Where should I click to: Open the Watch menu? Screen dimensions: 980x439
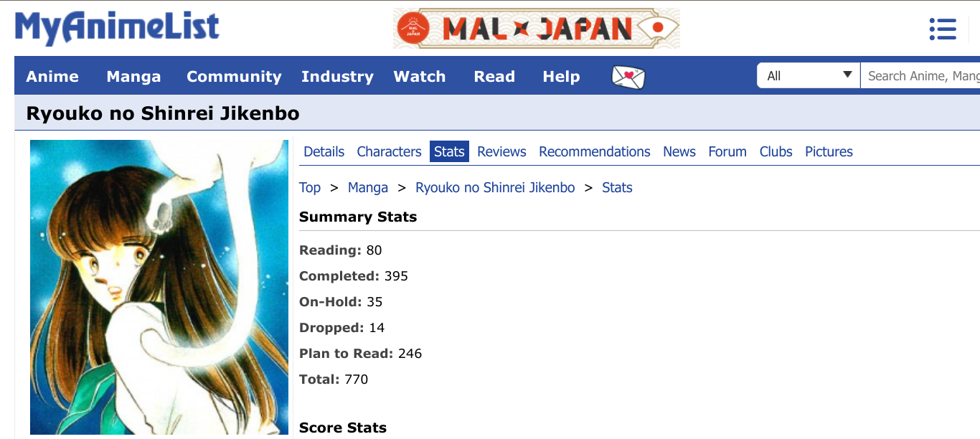pyautogui.click(x=420, y=76)
